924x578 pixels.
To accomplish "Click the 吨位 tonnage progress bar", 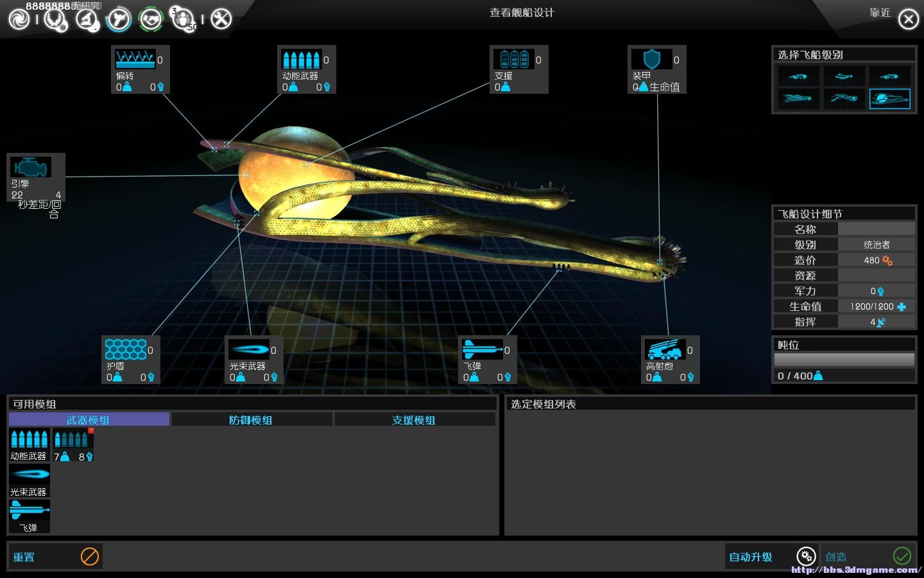I will click(844, 360).
